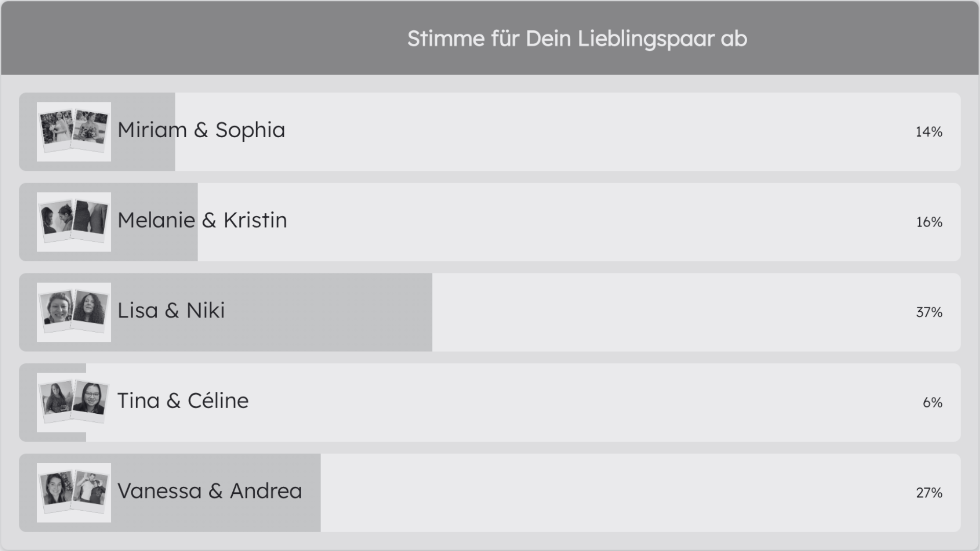Choose the Melanie & Kristin name label
The width and height of the screenshot is (980, 551).
coord(202,220)
